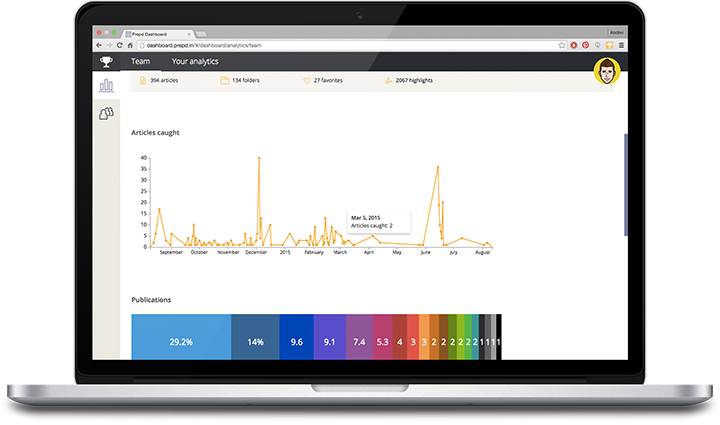Click the December peak data point

click(259, 158)
